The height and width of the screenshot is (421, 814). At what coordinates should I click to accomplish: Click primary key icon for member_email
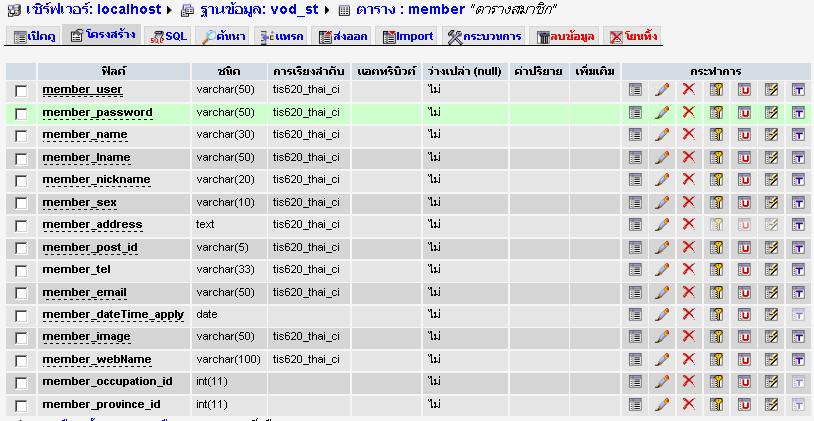point(716,292)
